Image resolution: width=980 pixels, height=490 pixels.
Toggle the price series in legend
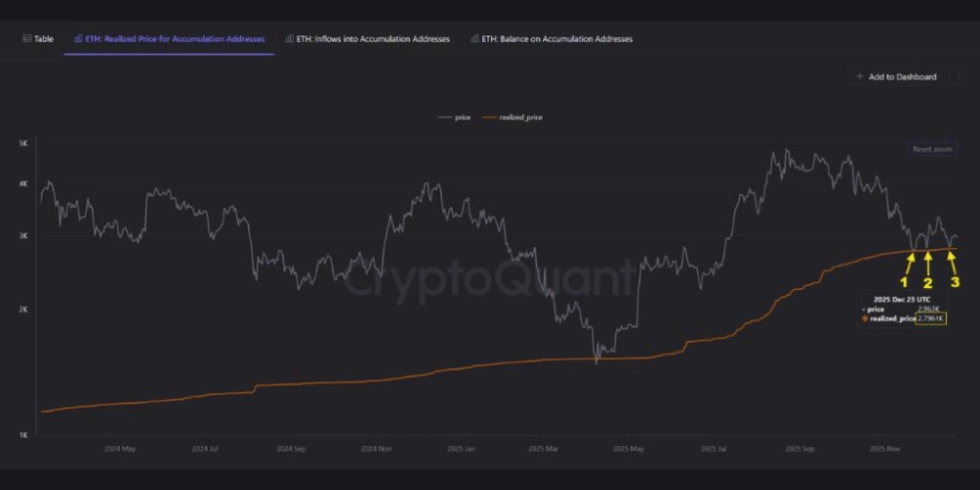pos(462,117)
